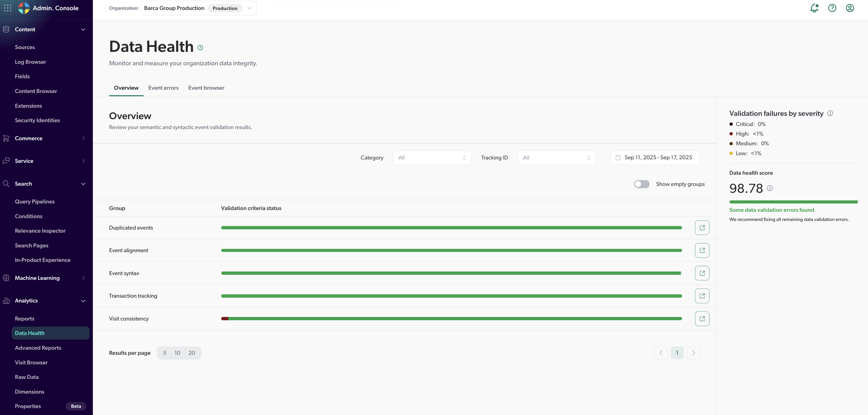Select 10 results per page
This screenshot has width=868, height=415.
coord(177,353)
